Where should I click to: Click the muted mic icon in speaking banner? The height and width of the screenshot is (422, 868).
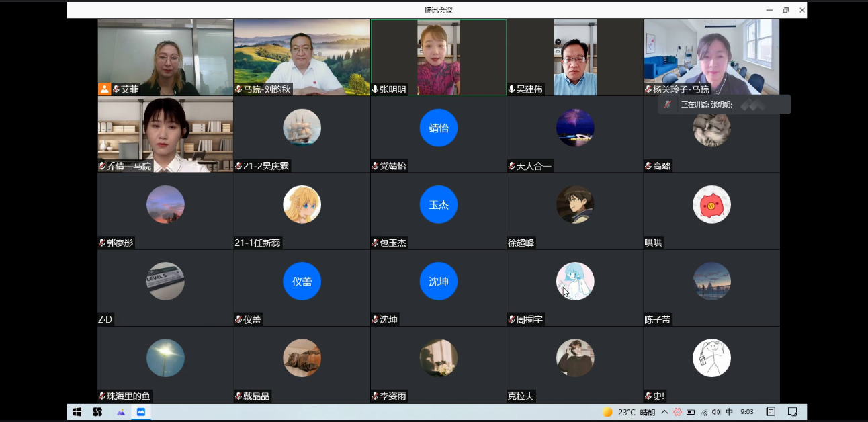pyautogui.click(x=668, y=105)
